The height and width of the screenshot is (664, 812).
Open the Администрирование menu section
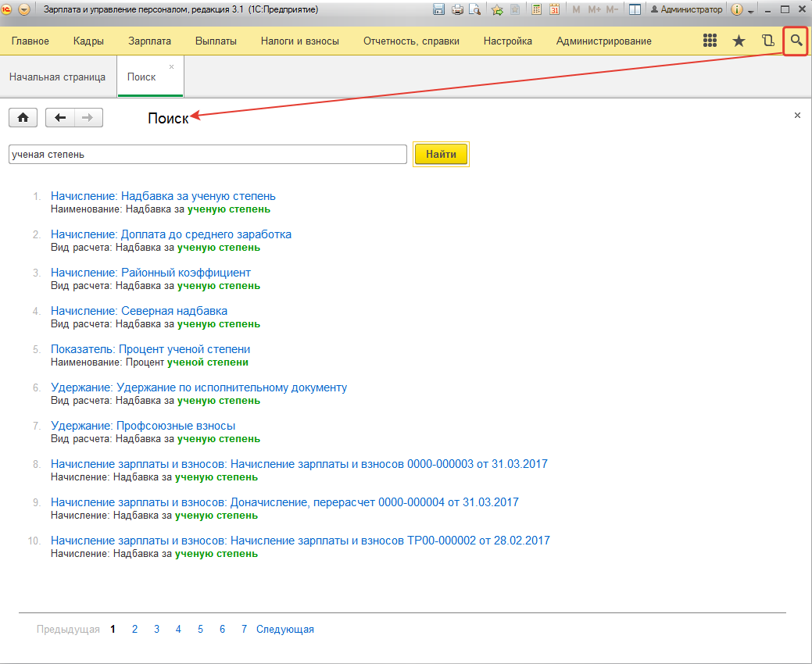pos(604,41)
